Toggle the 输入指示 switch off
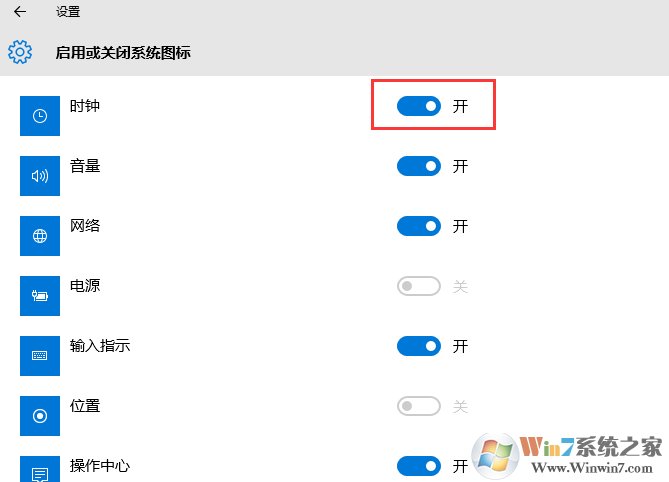The height and width of the screenshot is (482, 669). coord(419,346)
